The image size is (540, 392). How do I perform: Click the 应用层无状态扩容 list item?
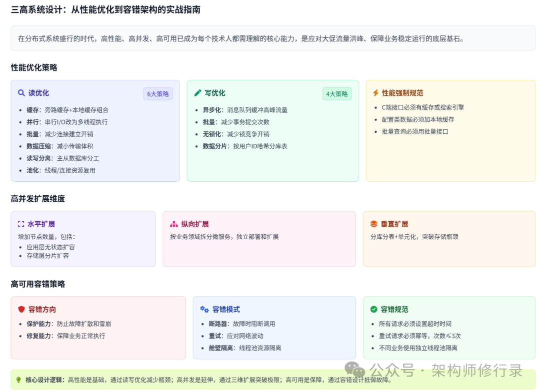(x=50, y=247)
